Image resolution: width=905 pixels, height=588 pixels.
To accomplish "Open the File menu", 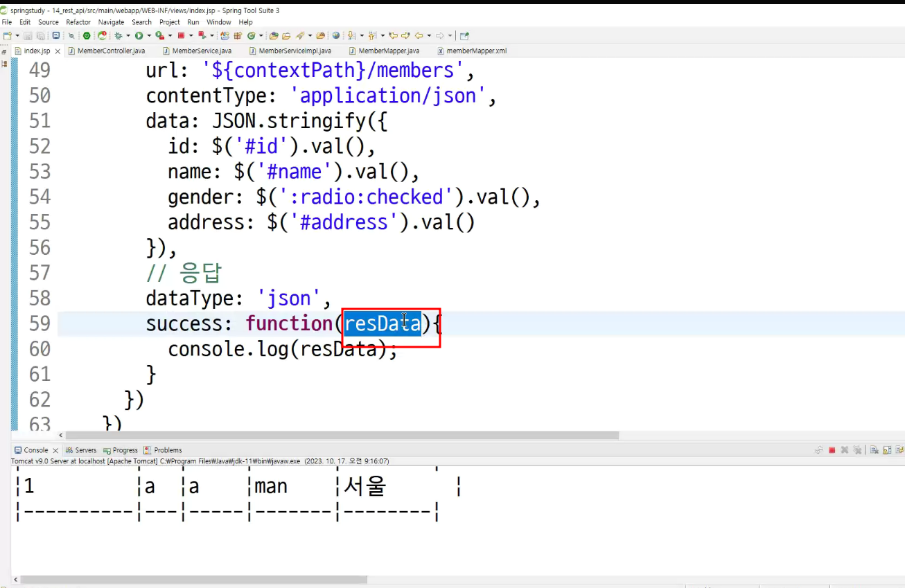I will click(x=7, y=22).
